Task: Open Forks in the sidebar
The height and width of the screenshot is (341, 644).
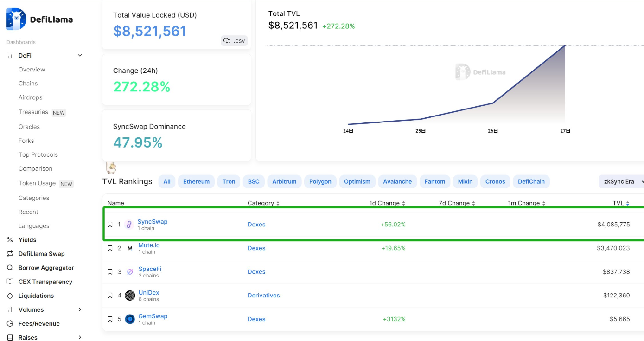Action: pos(26,141)
